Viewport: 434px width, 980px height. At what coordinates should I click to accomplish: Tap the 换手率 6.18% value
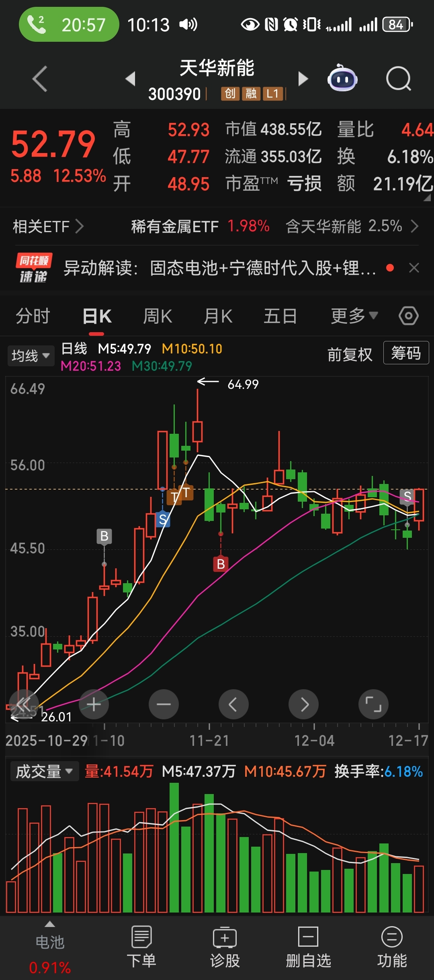click(x=403, y=771)
